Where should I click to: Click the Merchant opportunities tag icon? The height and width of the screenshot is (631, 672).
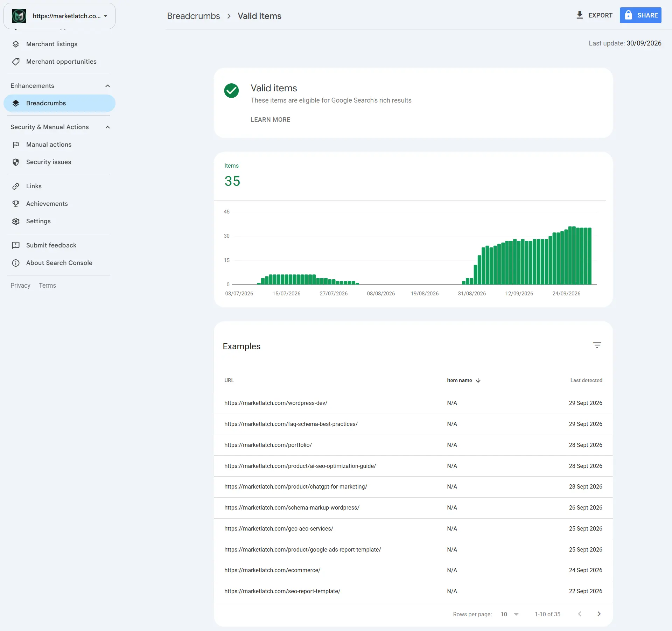16,62
